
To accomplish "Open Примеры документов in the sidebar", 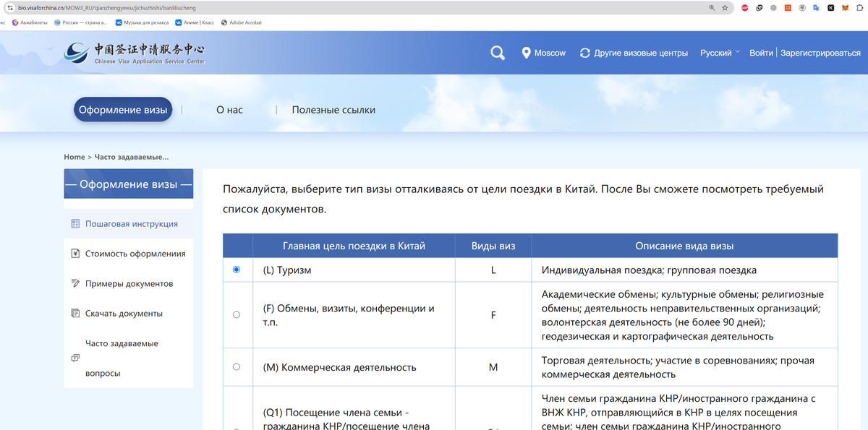I will coord(129,284).
